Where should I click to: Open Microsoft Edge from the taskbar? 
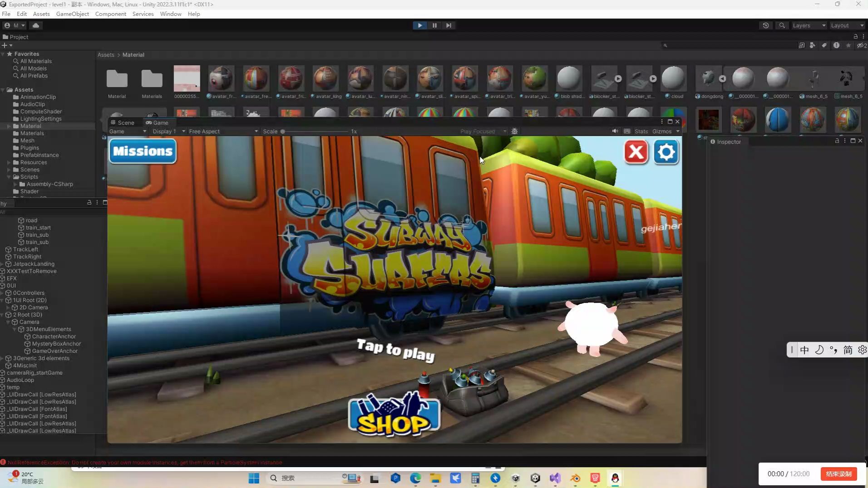(415, 478)
